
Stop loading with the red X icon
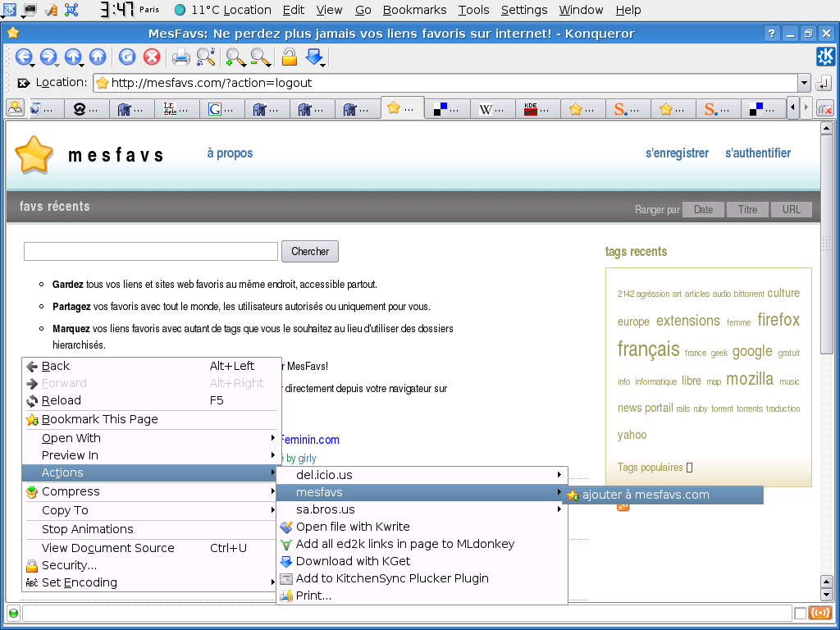(x=152, y=57)
